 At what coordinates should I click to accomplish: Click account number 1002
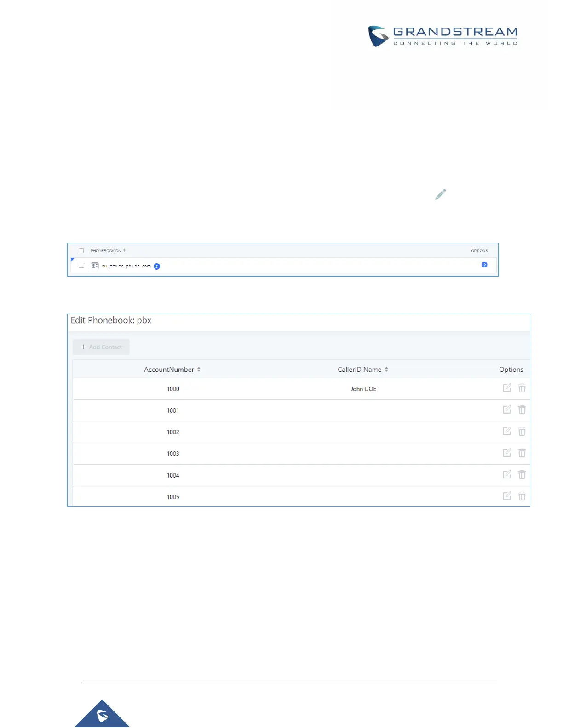[173, 432]
